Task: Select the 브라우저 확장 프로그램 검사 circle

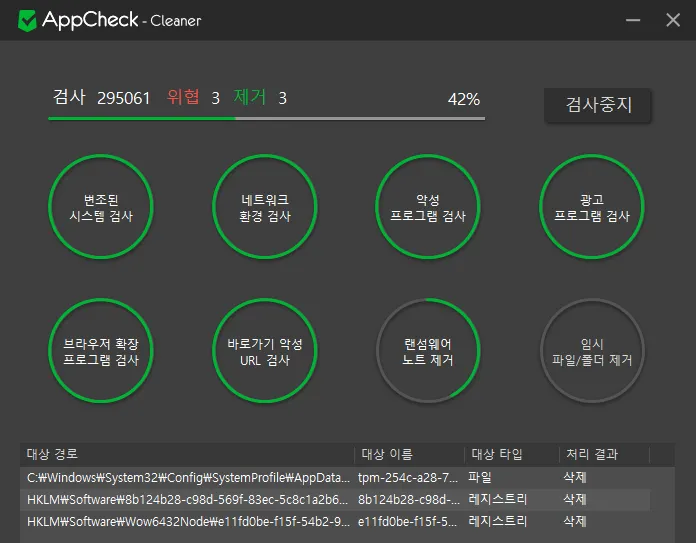Action: [101, 351]
